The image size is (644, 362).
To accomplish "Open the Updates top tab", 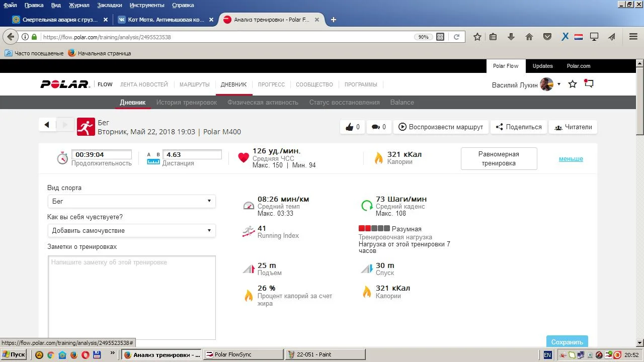I will point(542,66).
